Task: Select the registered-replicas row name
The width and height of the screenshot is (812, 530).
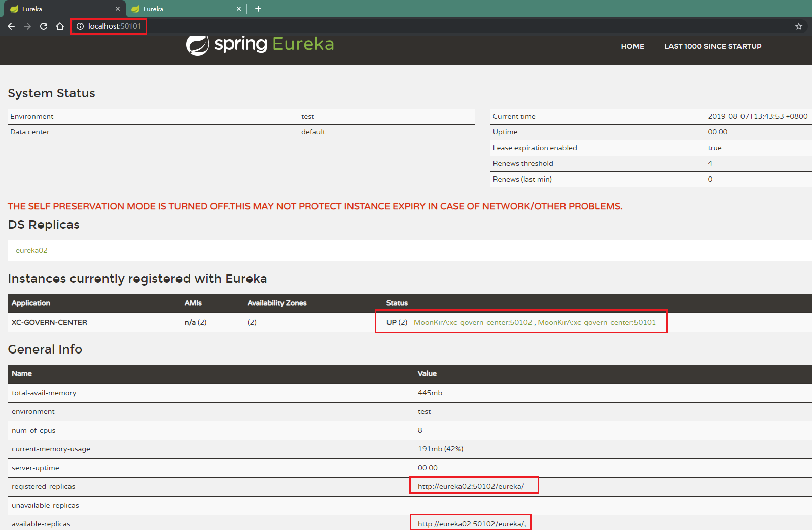Action: (x=44, y=486)
